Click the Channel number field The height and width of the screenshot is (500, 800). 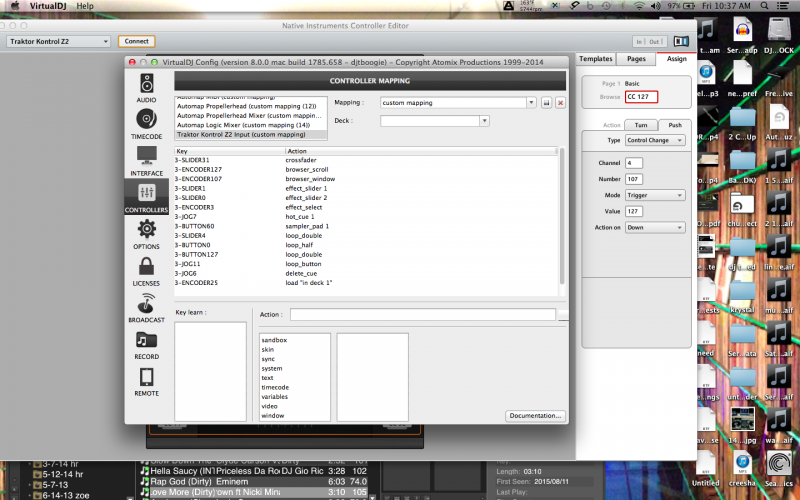pyautogui.click(x=634, y=163)
